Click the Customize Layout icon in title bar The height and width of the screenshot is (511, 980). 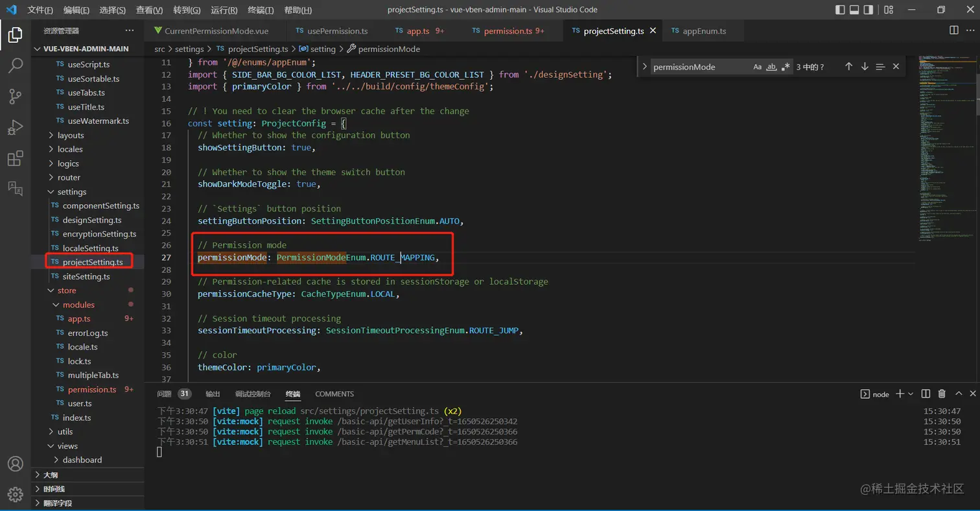pyautogui.click(x=888, y=10)
